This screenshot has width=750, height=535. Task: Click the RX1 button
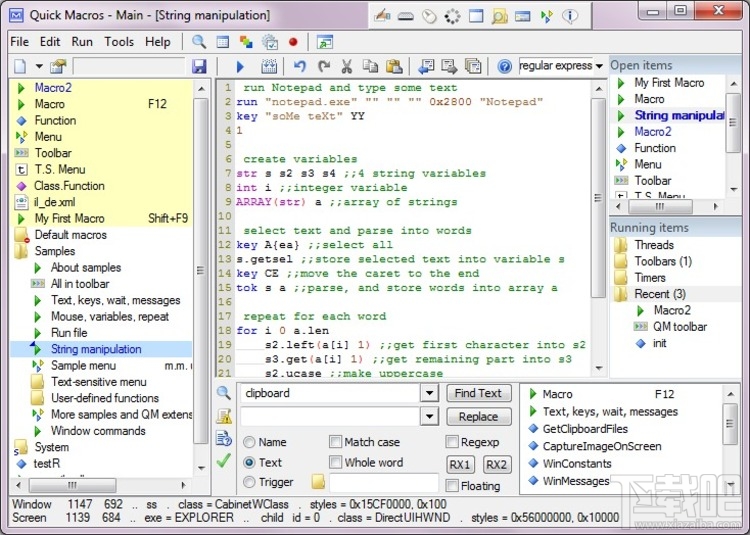pyautogui.click(x=460, y=464)
